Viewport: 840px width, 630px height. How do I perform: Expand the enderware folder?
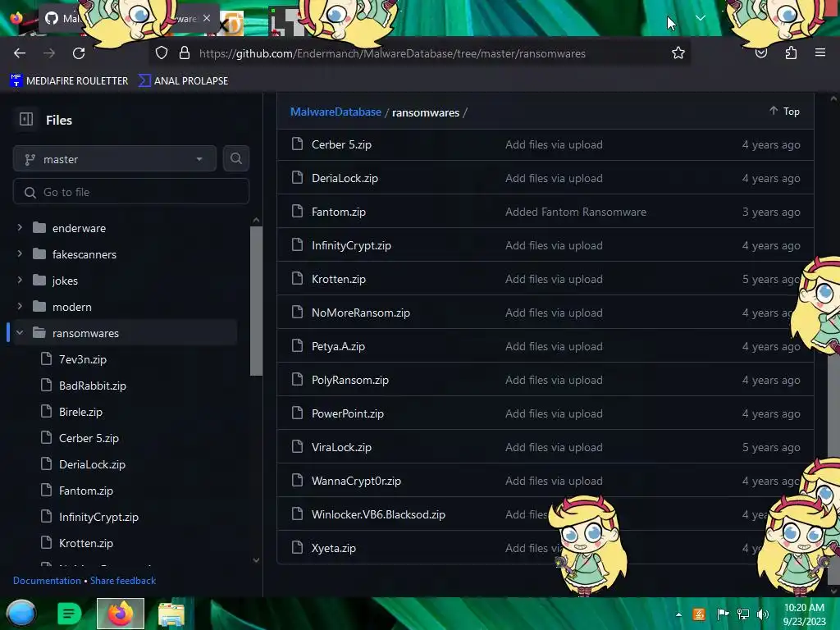[x=20, y=227]
